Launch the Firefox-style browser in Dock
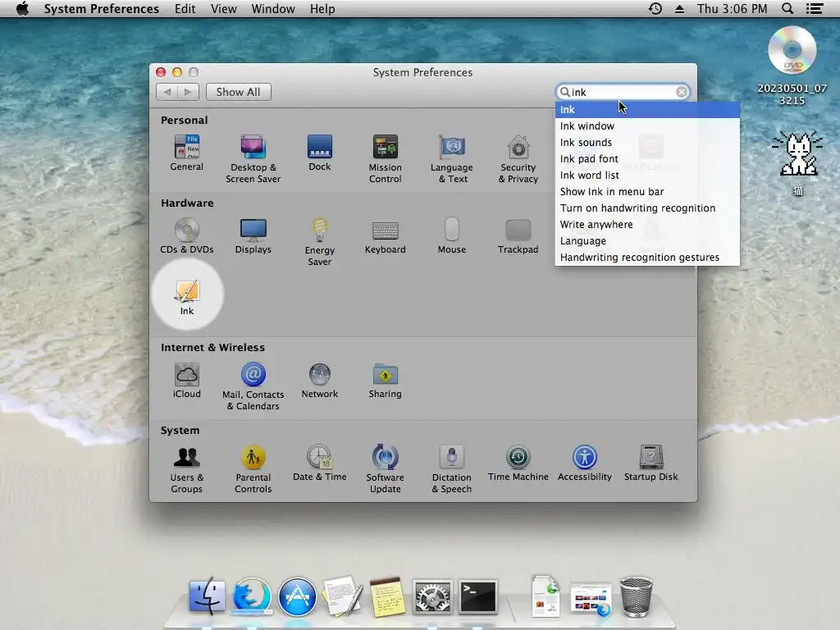Viewport: 840px width, 630px height. pyautogui.click(x=252, y=596)
